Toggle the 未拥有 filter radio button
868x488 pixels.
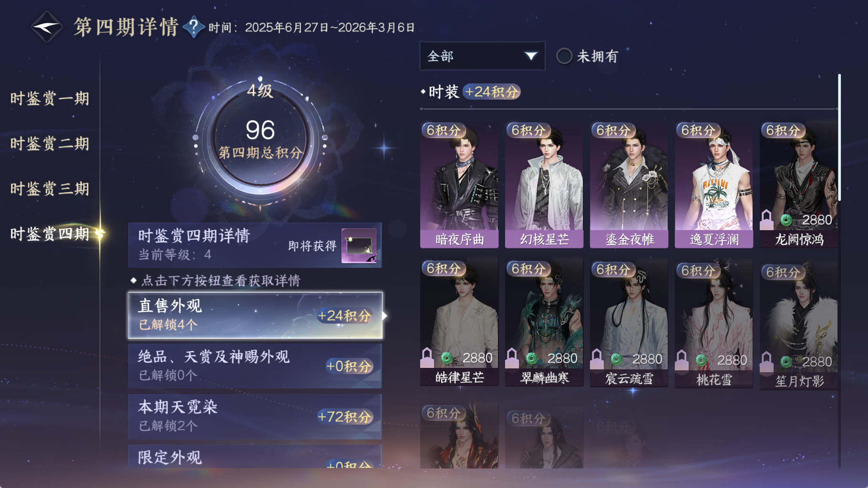click(564, 56)
